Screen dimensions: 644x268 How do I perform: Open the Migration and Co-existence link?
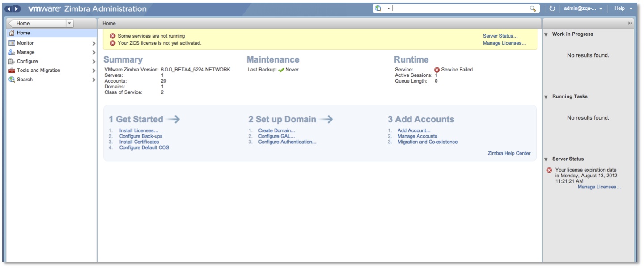tap(428, 142)
